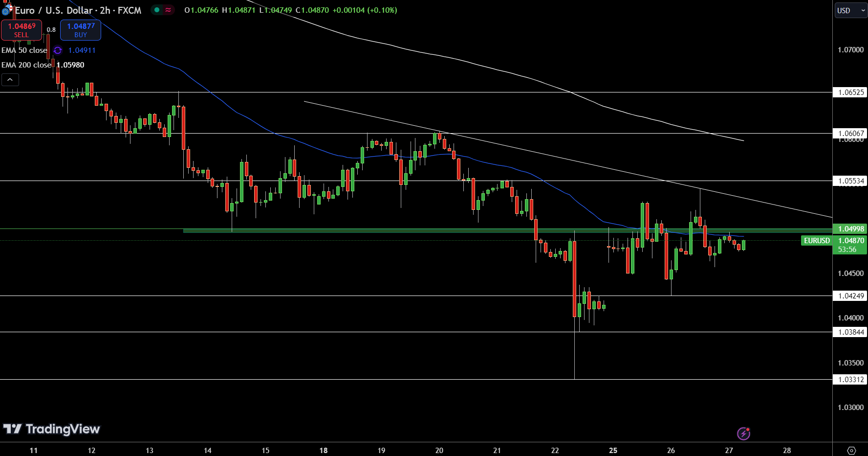The width and height of the screenshot is (868, 456).
Task: Click the change +0.00104 (+0.10%) readout
Action: coord(365,10)
